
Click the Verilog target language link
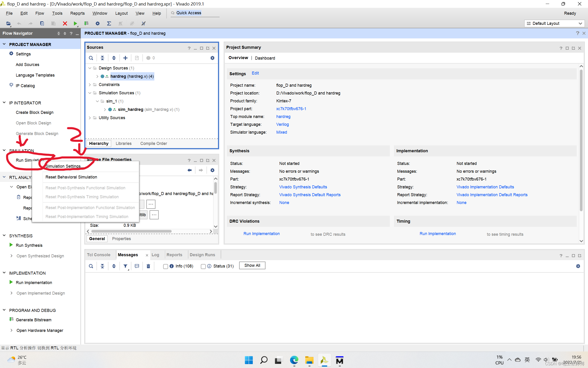[x=282, y=124]
